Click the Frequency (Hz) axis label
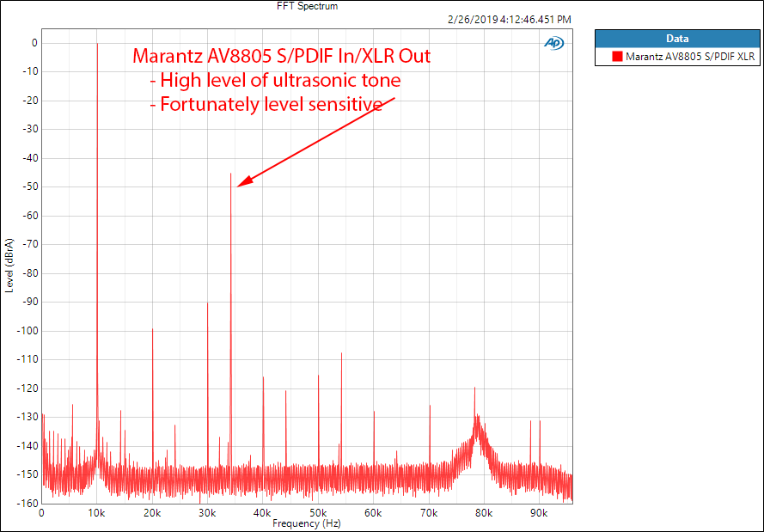This screenshot has height=532, width=764. click(307, 524)
